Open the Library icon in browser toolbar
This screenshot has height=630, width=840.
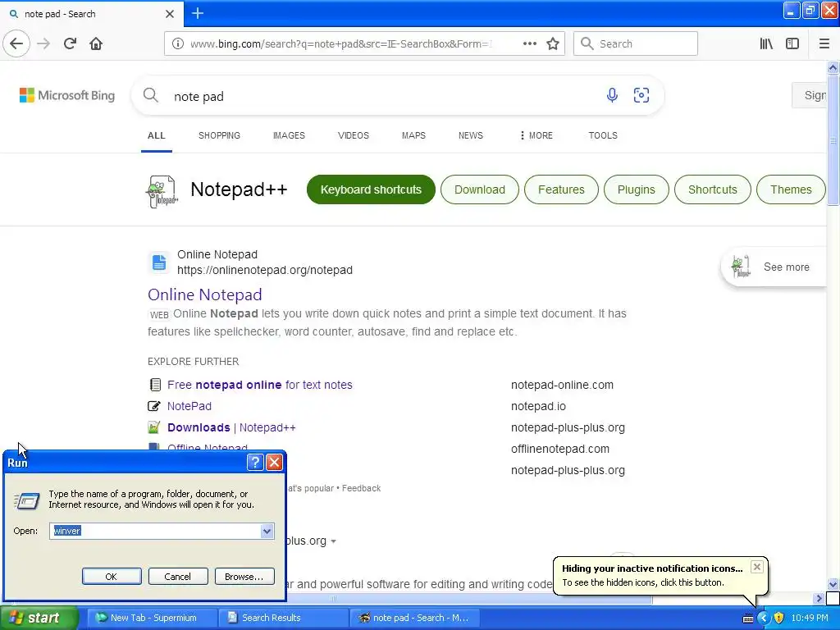766,43
